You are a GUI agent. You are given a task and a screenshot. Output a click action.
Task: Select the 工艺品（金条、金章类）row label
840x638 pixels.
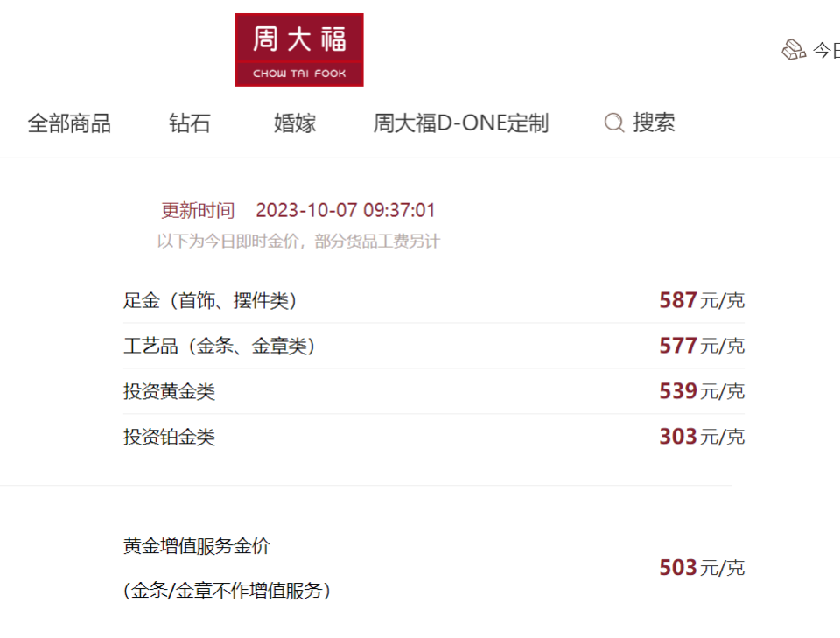click(x=219, y=347)
